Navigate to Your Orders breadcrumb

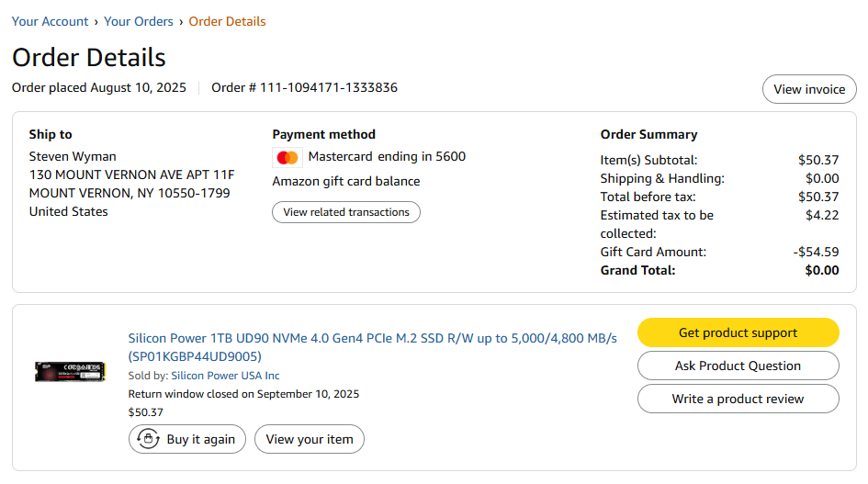tap(139, 21)
